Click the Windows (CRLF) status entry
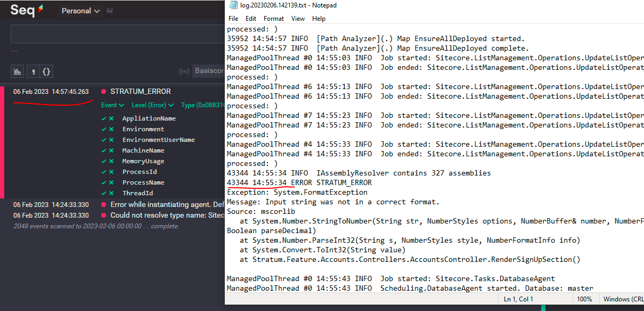The height and width of the screenshot is (311, 644). pyautogui.click(x=623, y=299)
